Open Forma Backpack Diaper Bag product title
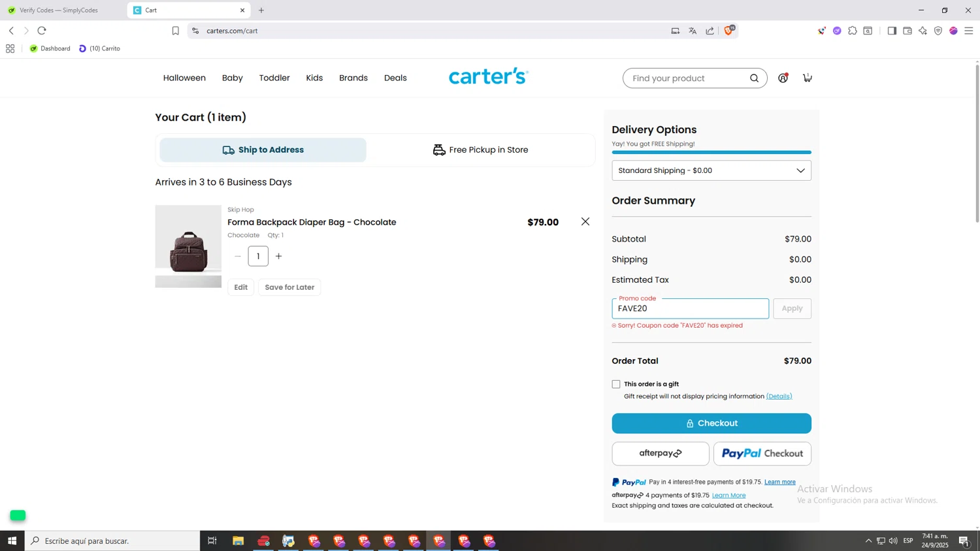980x551 pixels. [x=312, y=222]
